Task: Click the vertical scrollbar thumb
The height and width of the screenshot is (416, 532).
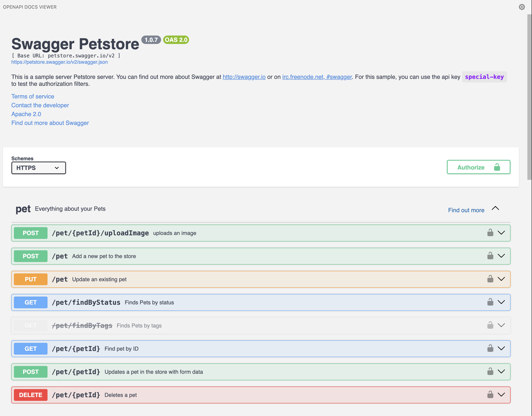Action: [529, 97]
